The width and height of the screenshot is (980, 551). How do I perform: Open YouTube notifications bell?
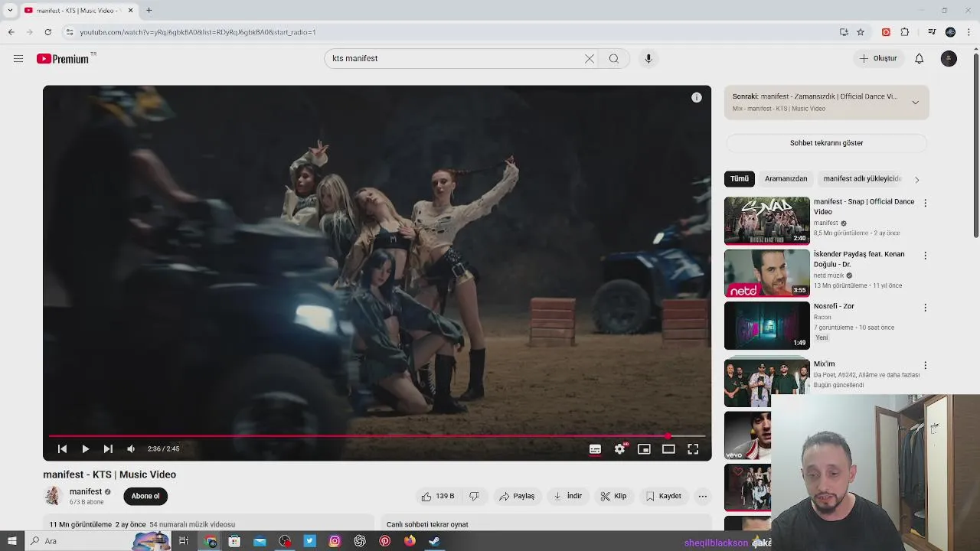click(920, 58)
